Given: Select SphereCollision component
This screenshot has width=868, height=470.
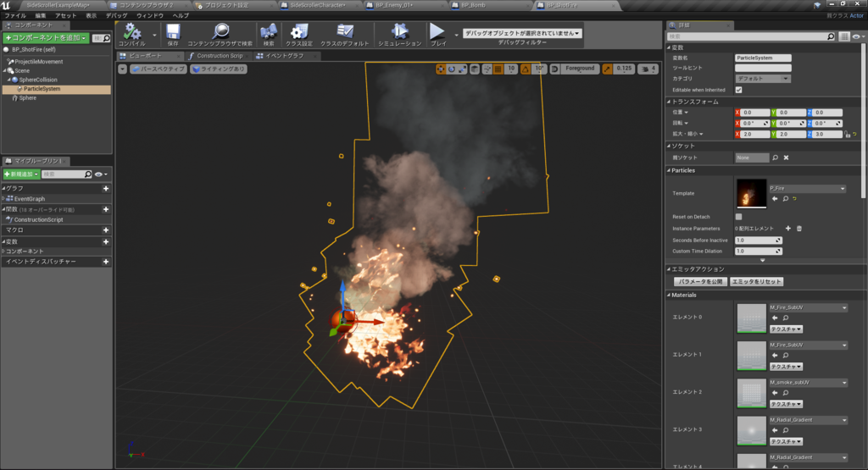Looking at the screenshot, I should (37, 80).
